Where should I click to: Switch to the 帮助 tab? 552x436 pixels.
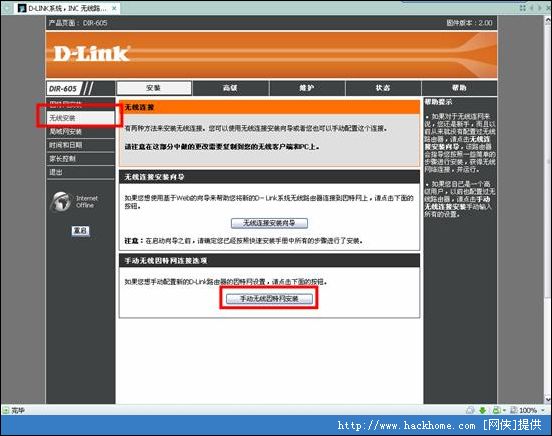(459, 88)
